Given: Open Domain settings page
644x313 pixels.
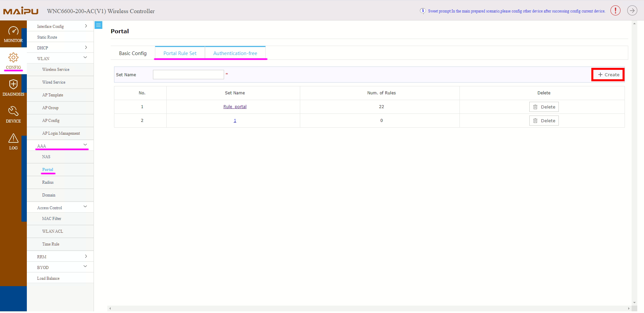Looking at the screenshot, I should (49, 195).
